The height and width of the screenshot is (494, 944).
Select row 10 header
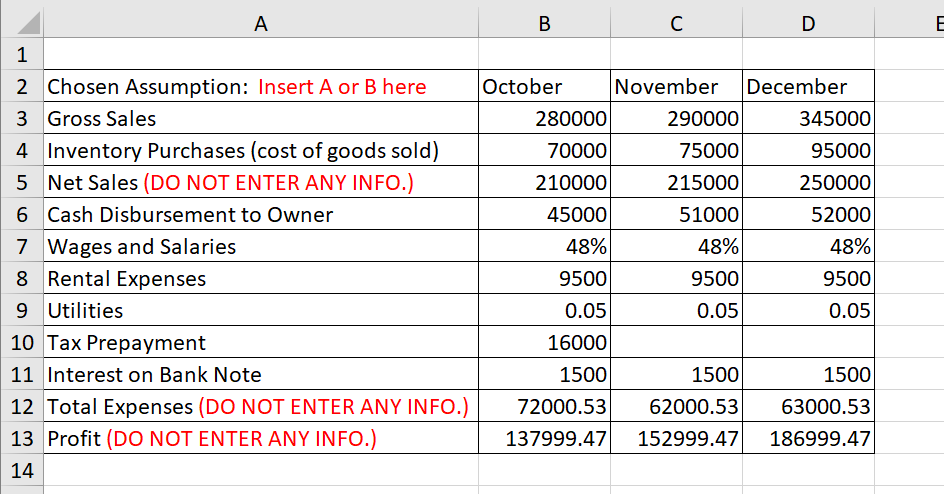tap(22, 342)
